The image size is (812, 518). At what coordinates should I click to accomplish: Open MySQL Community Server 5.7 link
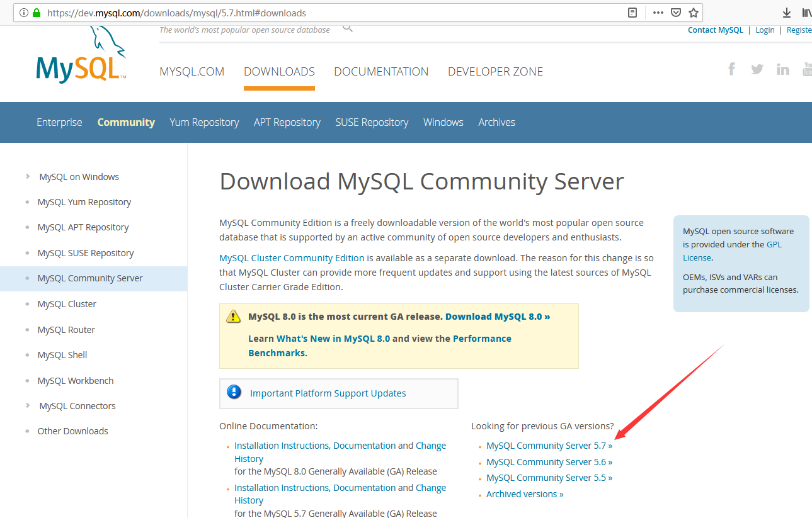(549, 446)
